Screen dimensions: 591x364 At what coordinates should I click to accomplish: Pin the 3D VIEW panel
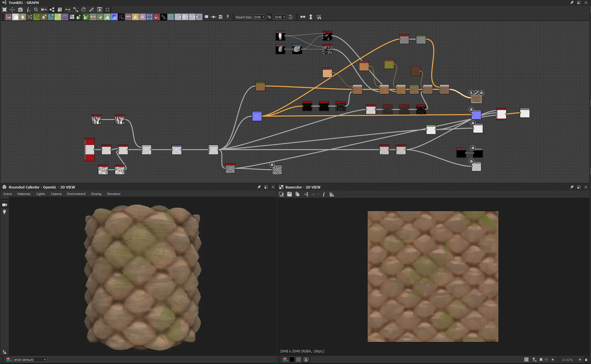259,187
